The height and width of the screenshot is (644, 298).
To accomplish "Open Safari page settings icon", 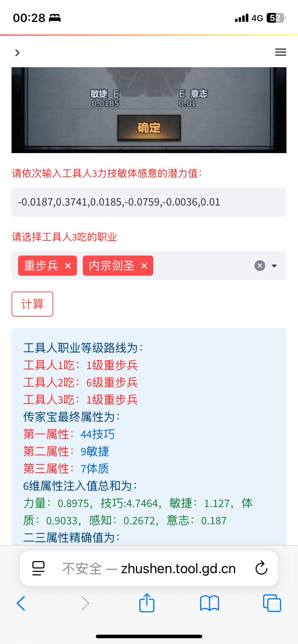I will coord(39,569).
